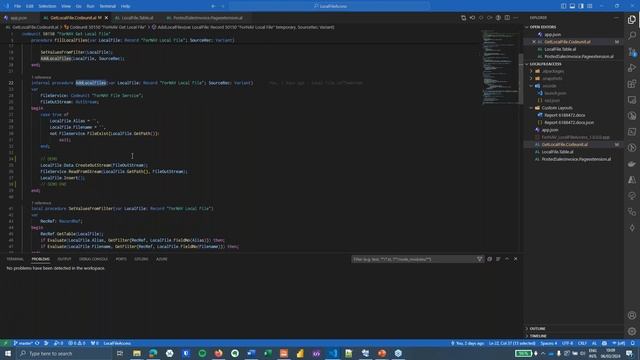Click the UTF-8 encoding in status bar
This screenshot has height=360, width=640.
pyautogui.click(x=567, y=343)
